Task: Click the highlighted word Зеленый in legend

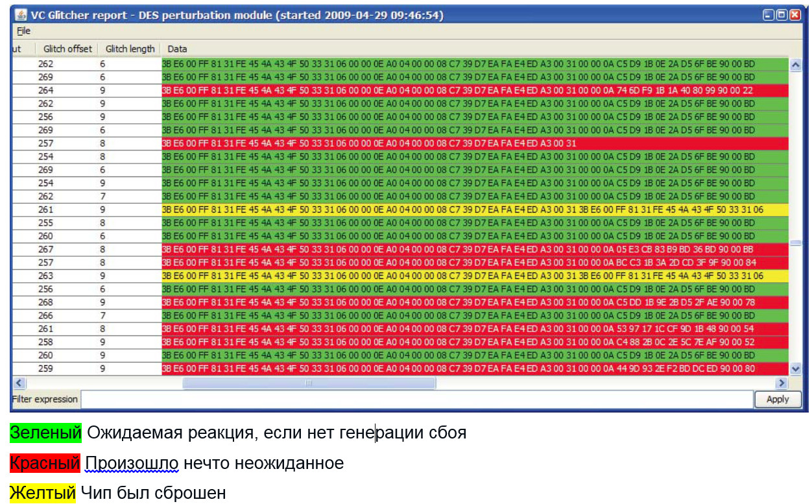Action: pyautogui.click(x=45, y=432)
